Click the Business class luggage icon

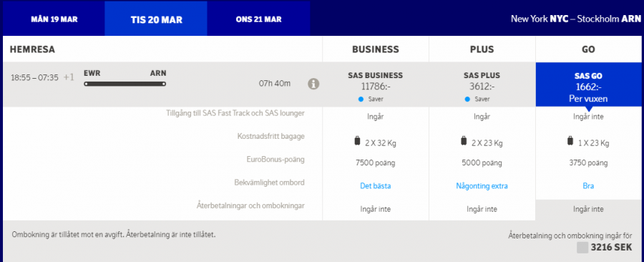pyautogui.click(x=357, y=141)
